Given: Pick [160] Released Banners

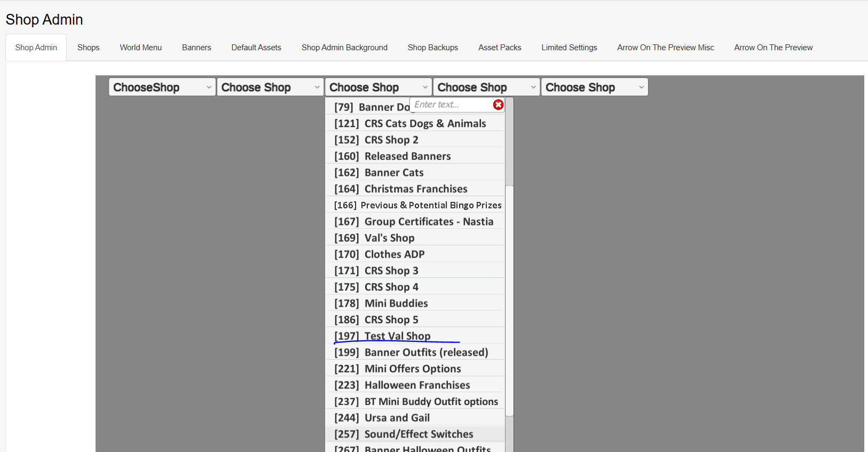Looking at the screenshot, I should (415, 156).
